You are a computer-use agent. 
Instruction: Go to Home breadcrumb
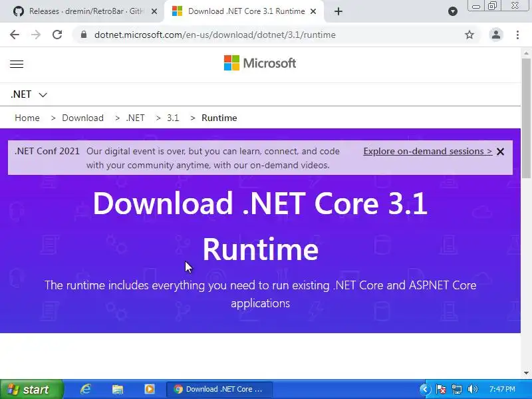point(27,118)
